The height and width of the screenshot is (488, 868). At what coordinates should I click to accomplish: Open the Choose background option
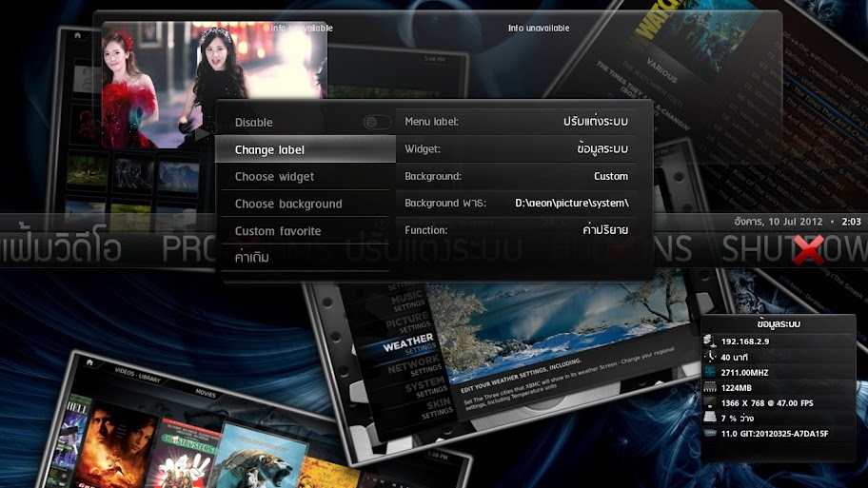[306, 204]
